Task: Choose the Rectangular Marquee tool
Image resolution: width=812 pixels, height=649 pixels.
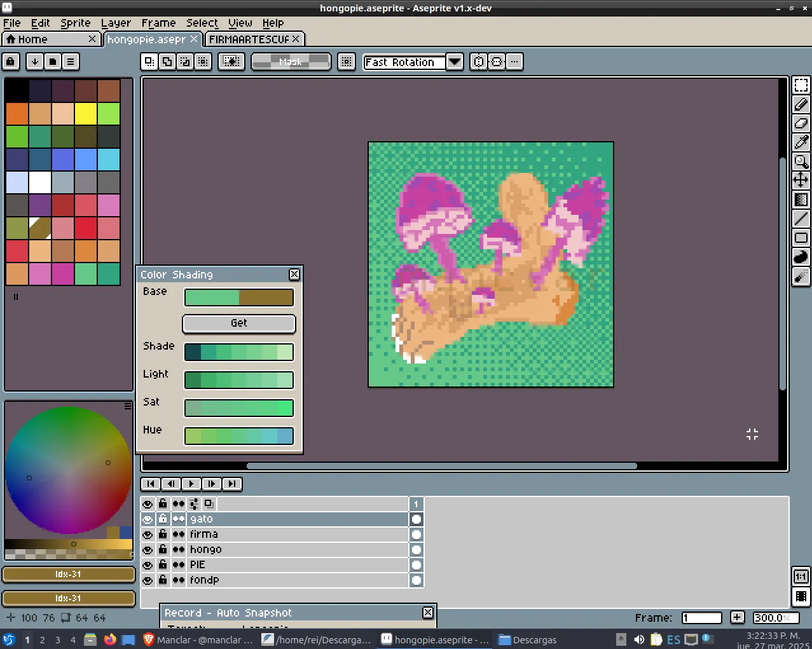Action: (801, 85)
